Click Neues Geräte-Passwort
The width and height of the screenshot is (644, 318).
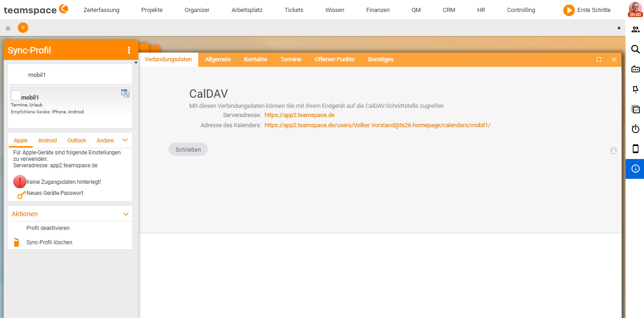click(x=55, y=193)
